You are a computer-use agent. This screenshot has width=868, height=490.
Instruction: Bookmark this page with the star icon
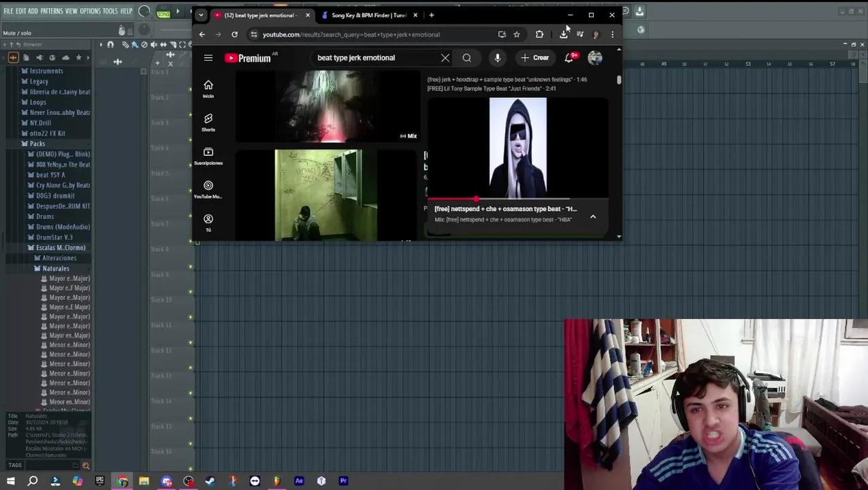point(517,34)
